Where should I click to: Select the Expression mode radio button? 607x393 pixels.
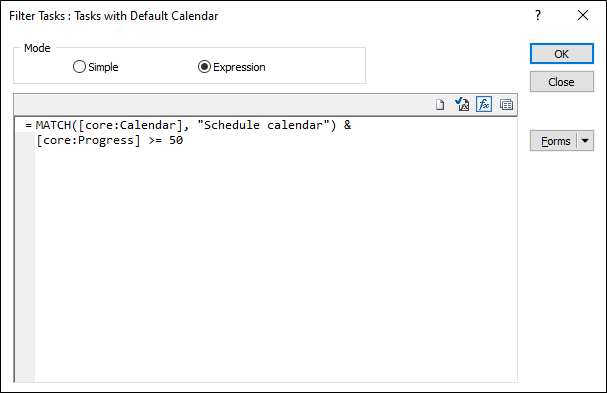point(204,67)
